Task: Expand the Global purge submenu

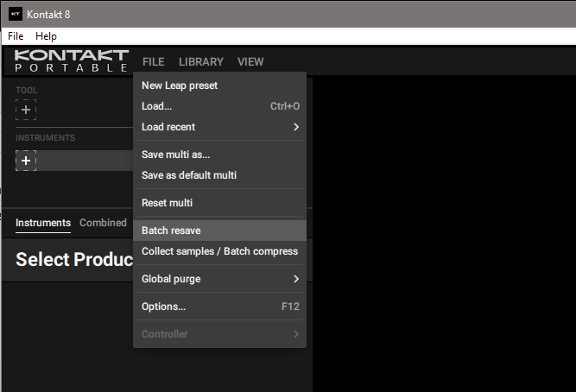Action: 219,279
